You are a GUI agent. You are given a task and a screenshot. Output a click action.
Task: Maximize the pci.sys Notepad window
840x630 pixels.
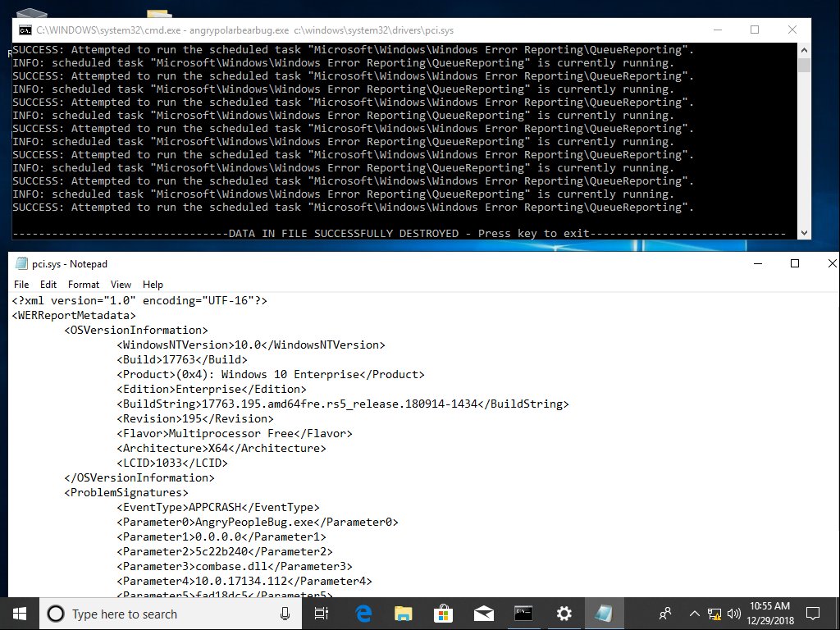tap(795, 263)
